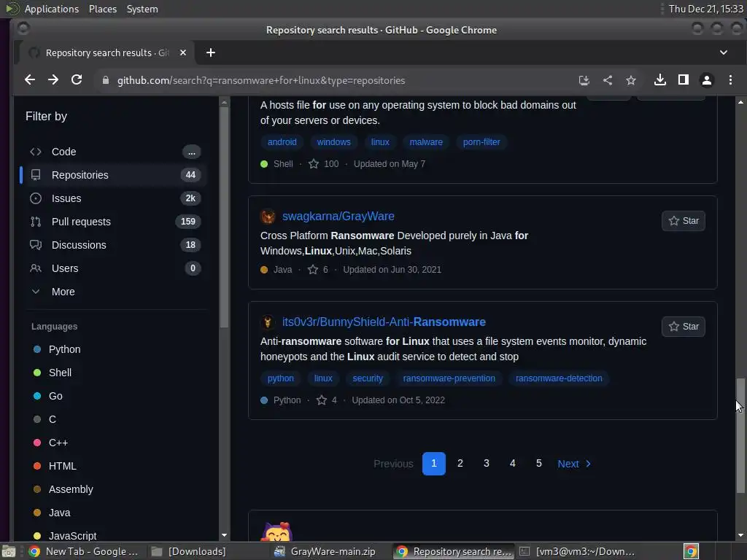Screen dimensions: 747x560
Task: Click the python topic tag
Action: tap(281, 378)
